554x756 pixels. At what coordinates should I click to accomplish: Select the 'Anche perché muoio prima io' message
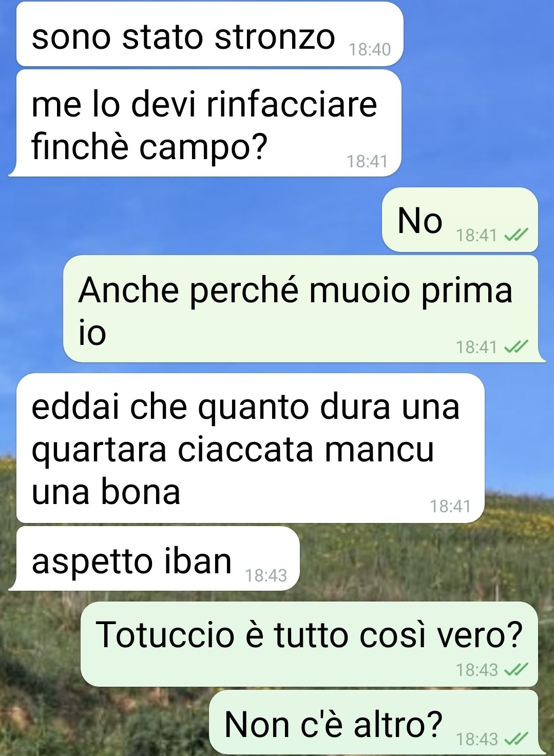[x=303, y=309]
